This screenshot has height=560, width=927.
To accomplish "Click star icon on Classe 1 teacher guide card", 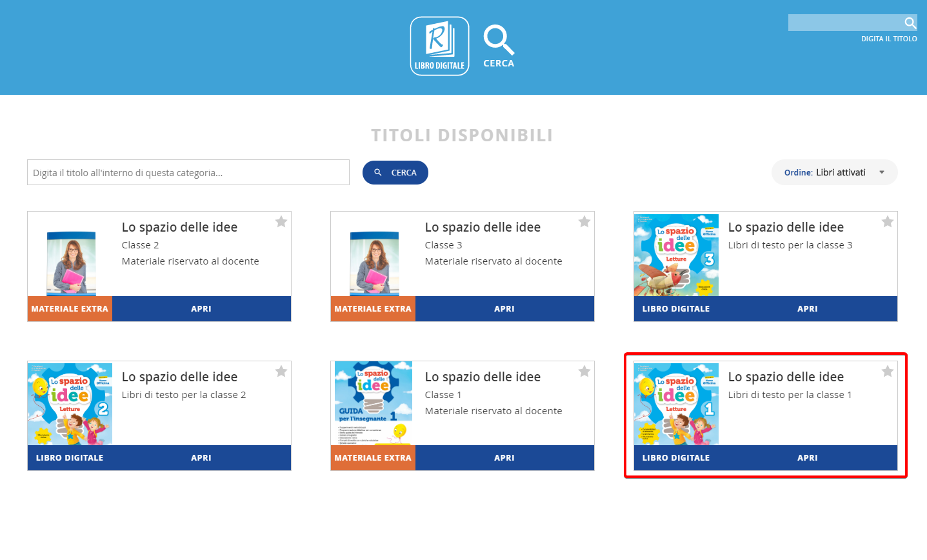I will 584,372.
